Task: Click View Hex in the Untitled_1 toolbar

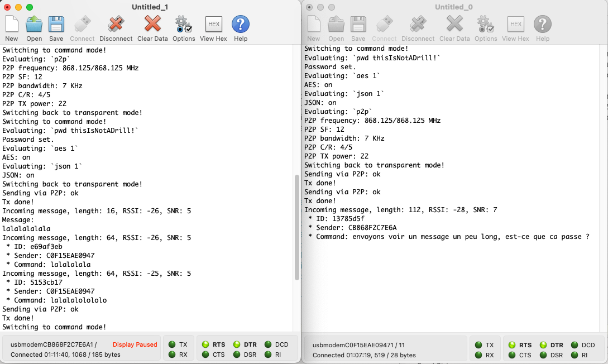Action: click(x=213, y=25)
